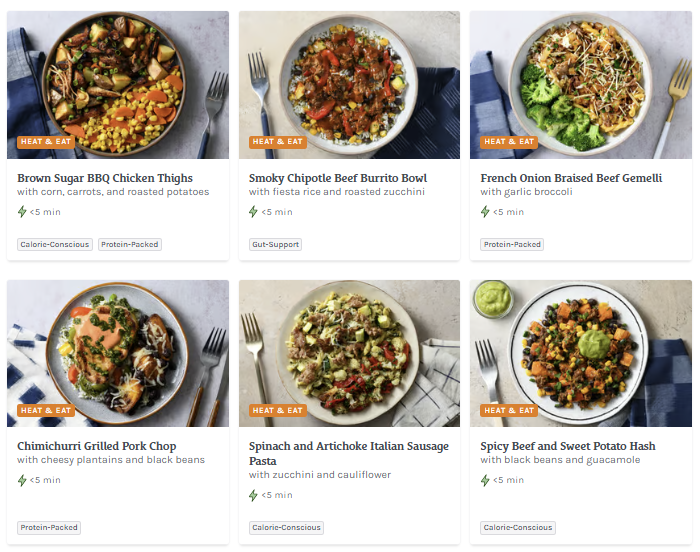The width and height of the screenshot is (700, 552).
Task: Click the Calorie-Conscious tag on Sausage Pasta card
Action: click(x=286, y=527)
